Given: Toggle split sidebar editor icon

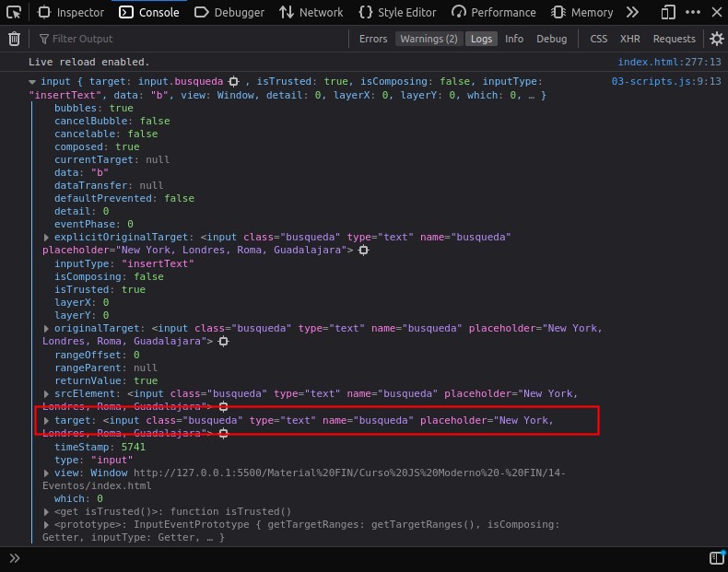Looking at the screenshot, I should pos(716,557).
